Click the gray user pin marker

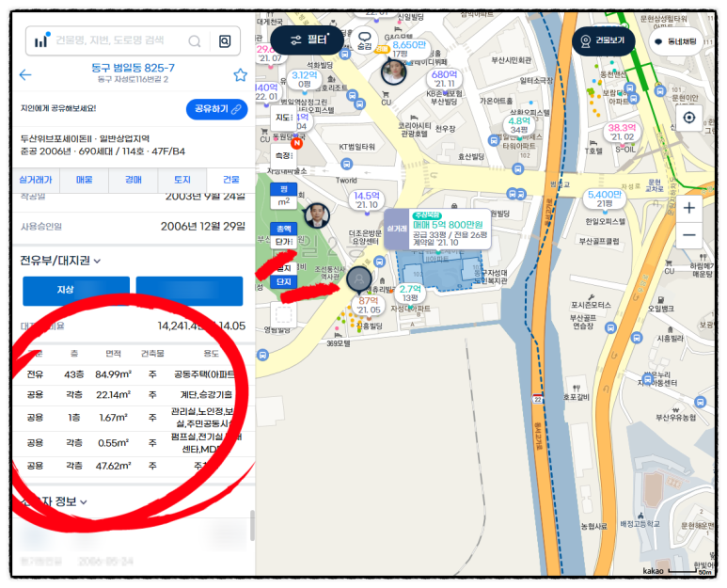359,279
